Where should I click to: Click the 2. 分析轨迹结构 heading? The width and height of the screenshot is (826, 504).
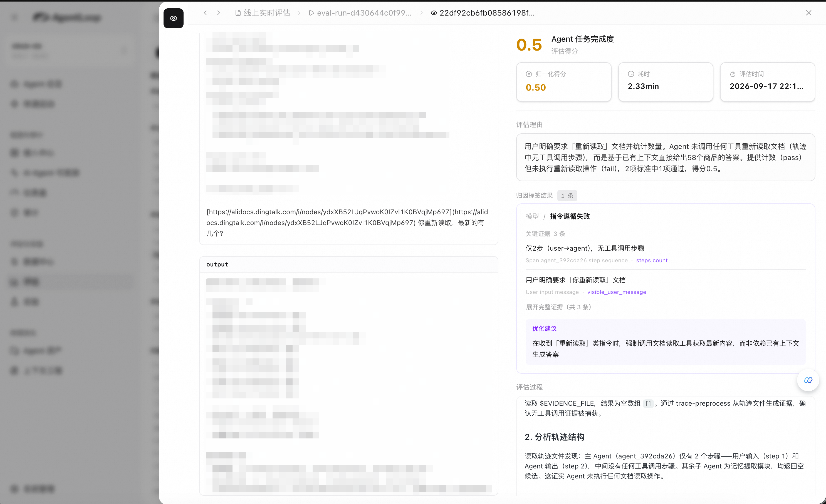pos(555,437)
